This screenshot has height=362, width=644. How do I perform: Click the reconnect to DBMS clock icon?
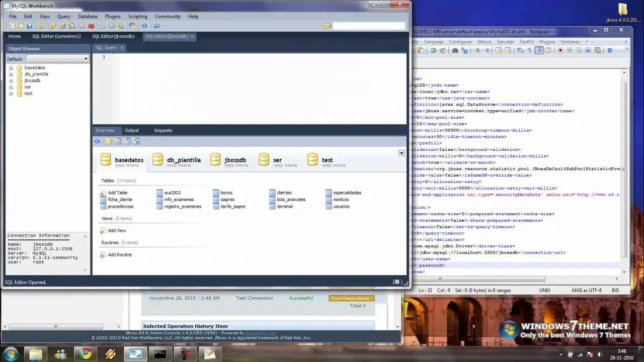click(132, 26)
